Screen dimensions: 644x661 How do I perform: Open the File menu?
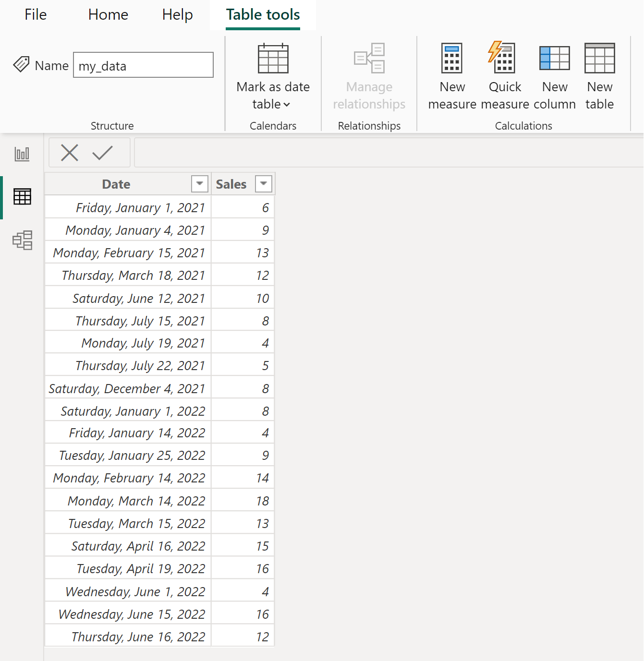click(36, 15)
